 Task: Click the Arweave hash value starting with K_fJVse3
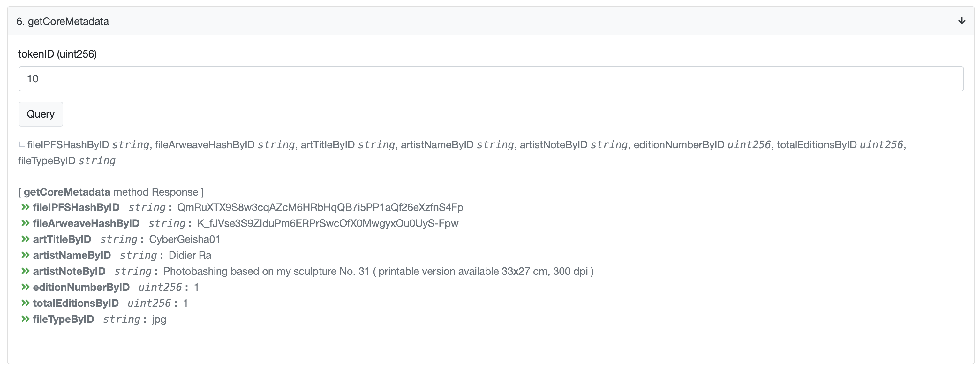[328, 223]
